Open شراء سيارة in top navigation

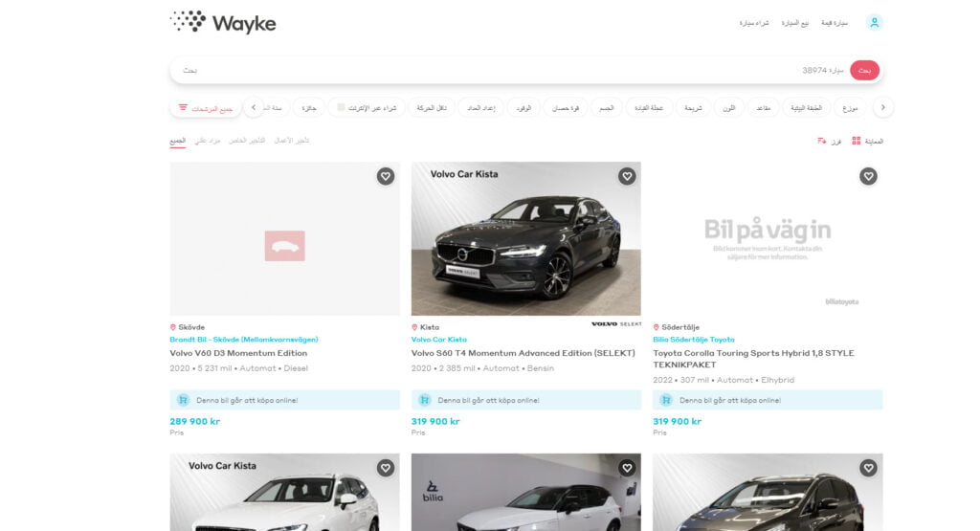(x=754, y=23)
